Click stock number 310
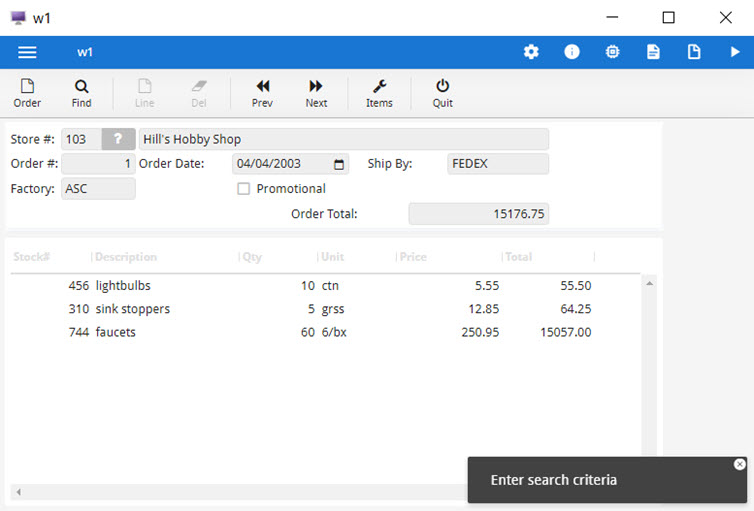This screenshot has height=511, width=754. click(78, 309)
